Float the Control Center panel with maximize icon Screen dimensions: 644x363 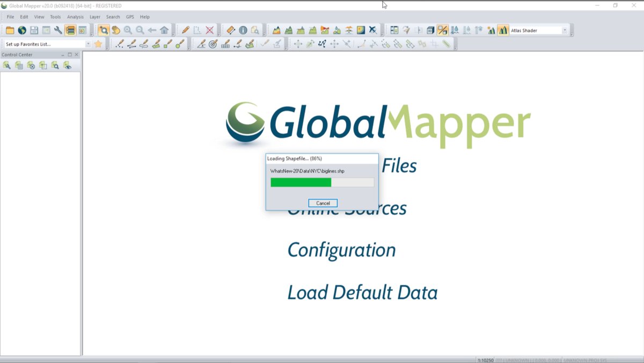[x=70, y=55]
